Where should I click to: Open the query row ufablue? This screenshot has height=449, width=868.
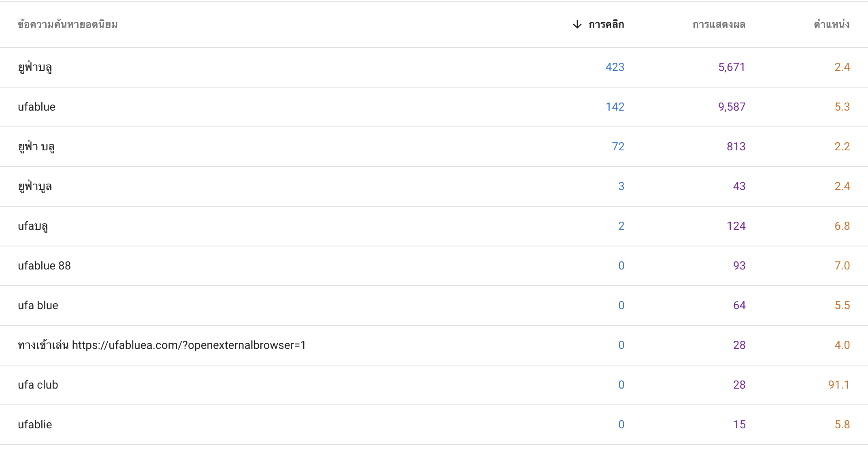click(x=434, y=107)
